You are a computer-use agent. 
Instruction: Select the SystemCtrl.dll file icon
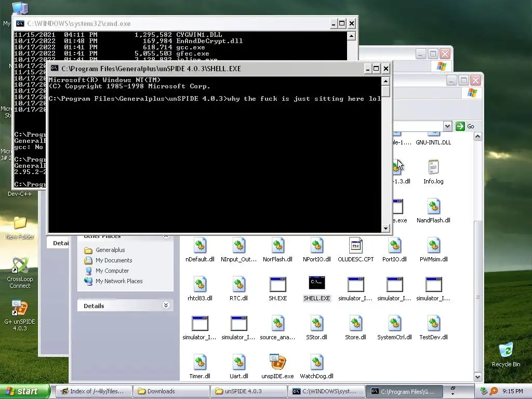[395, 323]
